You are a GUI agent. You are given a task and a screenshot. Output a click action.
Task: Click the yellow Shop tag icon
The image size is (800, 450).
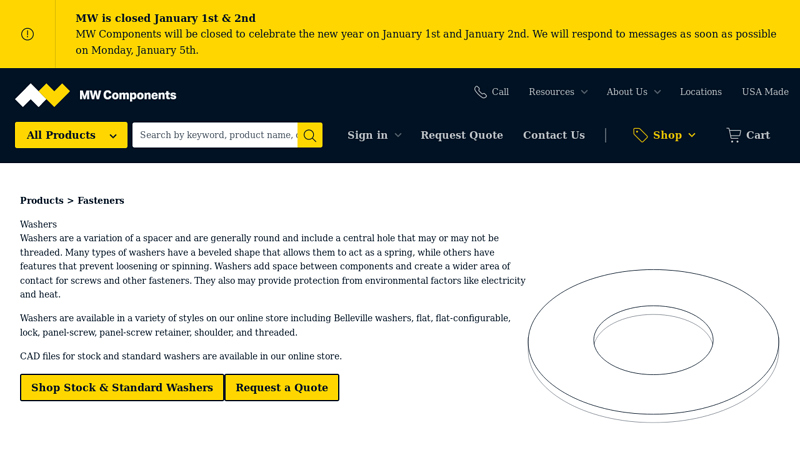(x=640, y=135)
